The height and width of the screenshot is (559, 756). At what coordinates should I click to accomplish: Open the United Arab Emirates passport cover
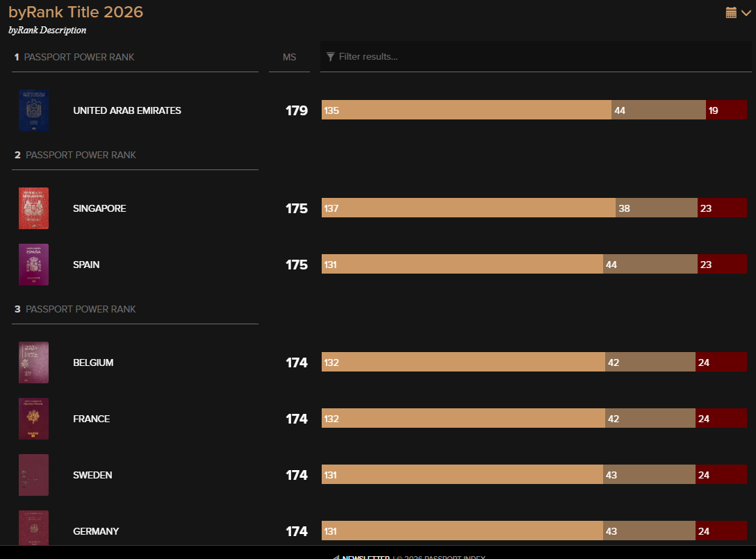pyautogui.click(x=34, y=110)
